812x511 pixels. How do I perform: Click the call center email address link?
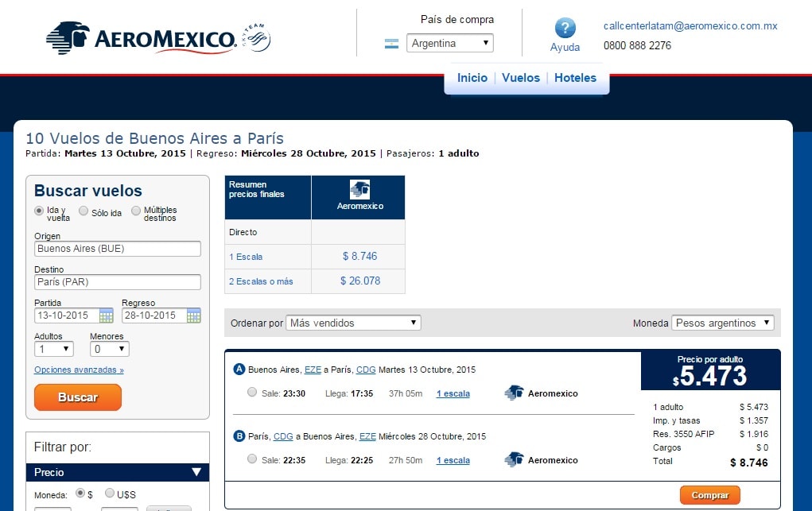690,26
